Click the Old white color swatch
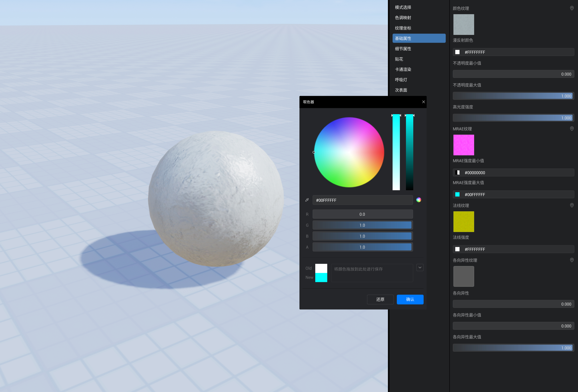578x392 pixels. [x=321, y=268]
